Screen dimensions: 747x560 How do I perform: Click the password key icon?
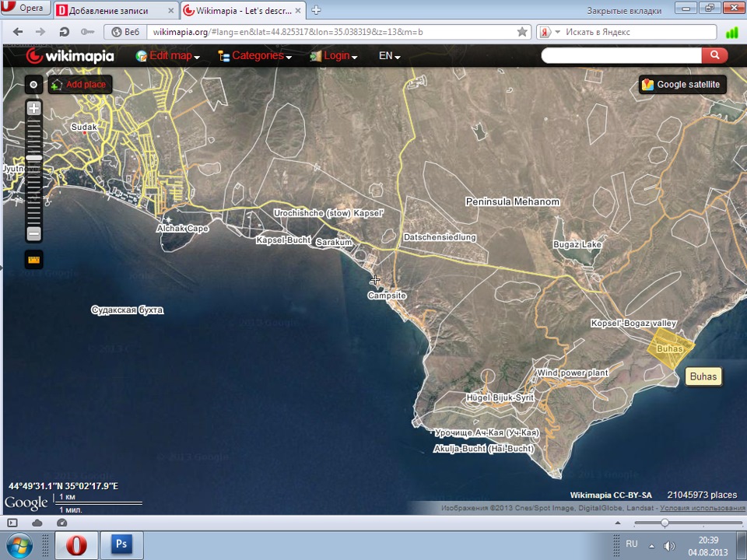[x=87, y=32]
